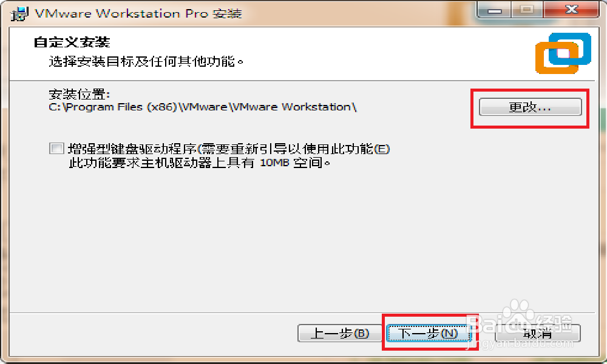The width and height of the screenshot is (607, 364).
Task: Go back with 上一步(B)
Action: click(340, 334)
